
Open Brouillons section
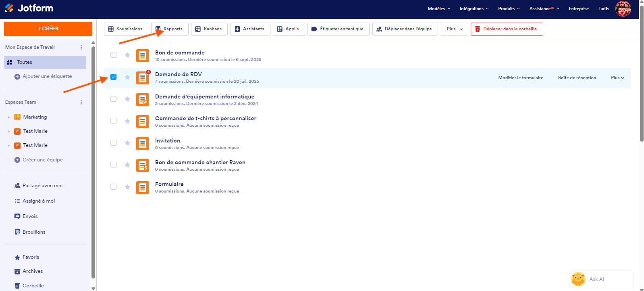point(30,232)
